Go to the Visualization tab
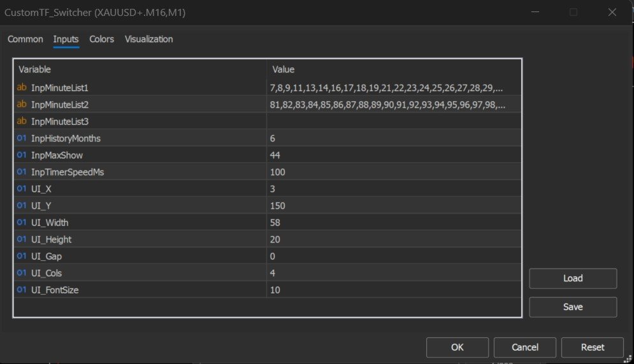Screen dimensions: 634x364 tap(148, 39)
